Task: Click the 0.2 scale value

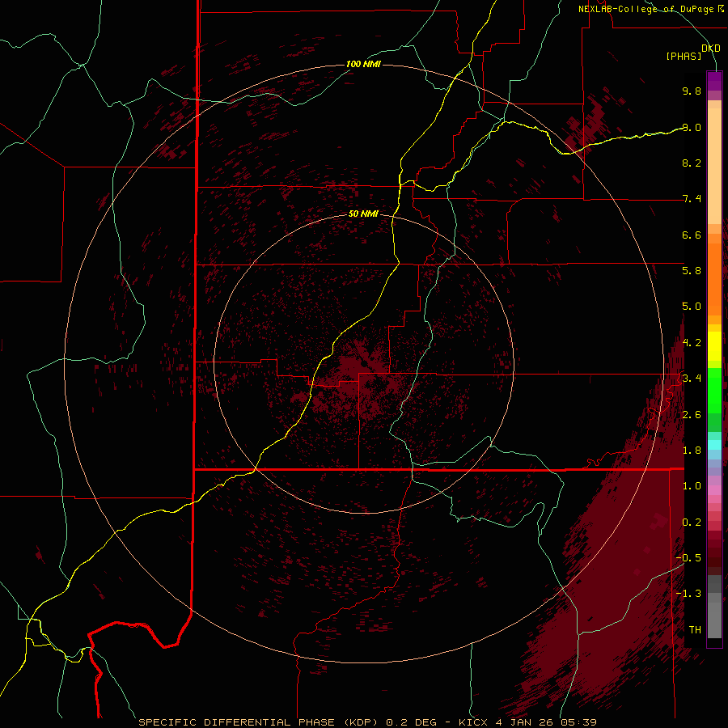Action: click(x=692, y=523)
